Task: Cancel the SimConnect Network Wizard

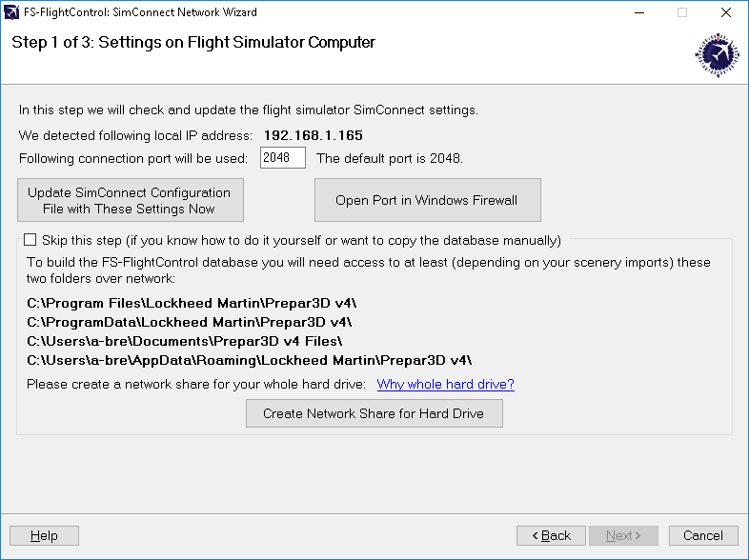Action: 703,535
